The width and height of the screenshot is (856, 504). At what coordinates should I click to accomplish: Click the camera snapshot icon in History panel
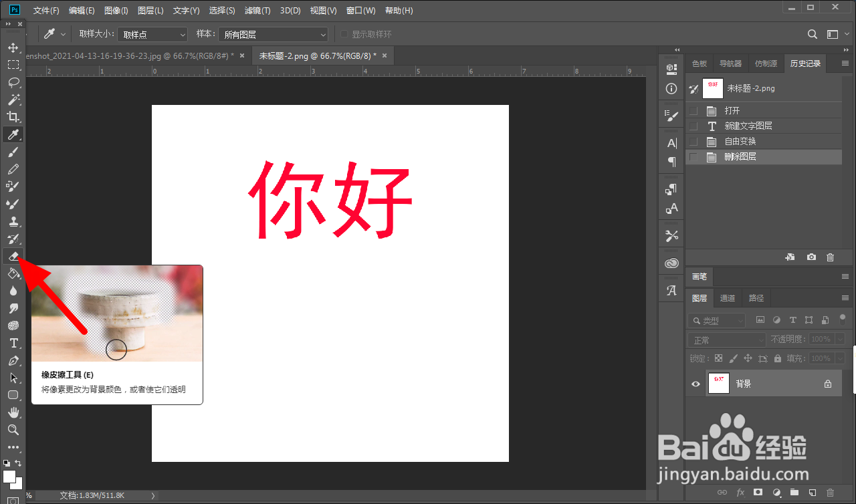[x=811, y=257]
